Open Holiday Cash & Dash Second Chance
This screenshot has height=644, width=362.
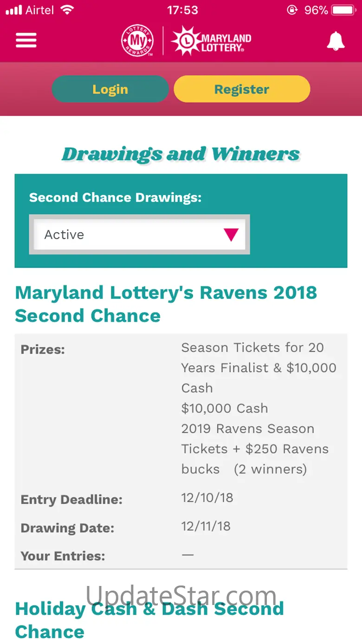pyautogui.click(x=149, y=620)
